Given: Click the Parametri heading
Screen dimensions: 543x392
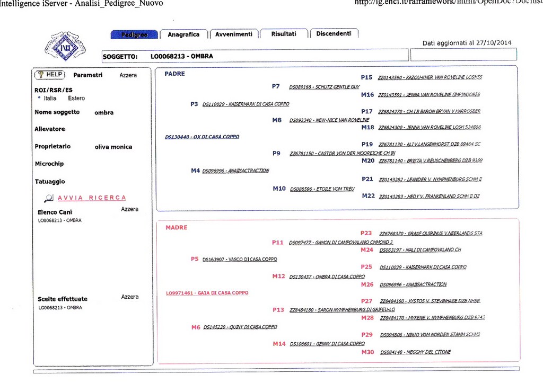Looking at the screenshot, I should (x=87, y=75).
